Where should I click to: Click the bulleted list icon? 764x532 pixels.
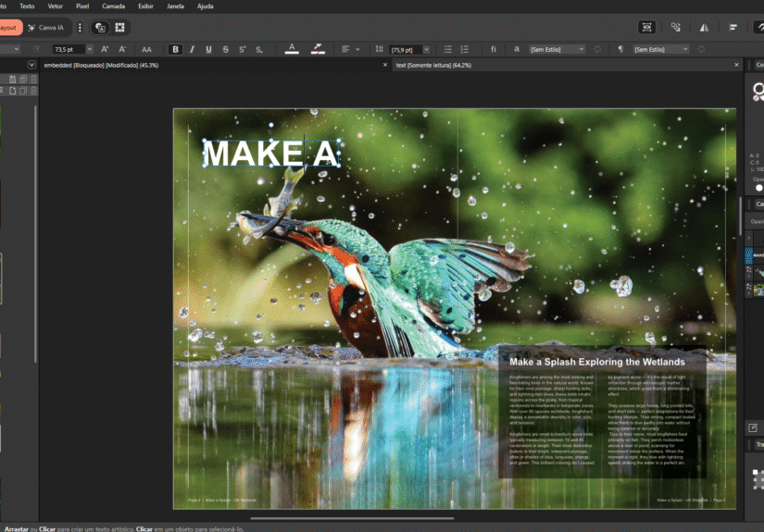coord(448,49)
